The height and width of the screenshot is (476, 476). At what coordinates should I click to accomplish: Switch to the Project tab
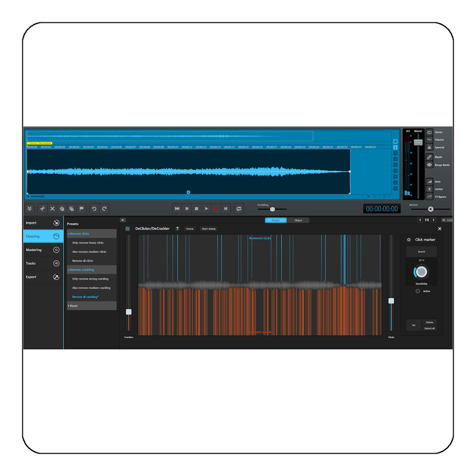276,220
